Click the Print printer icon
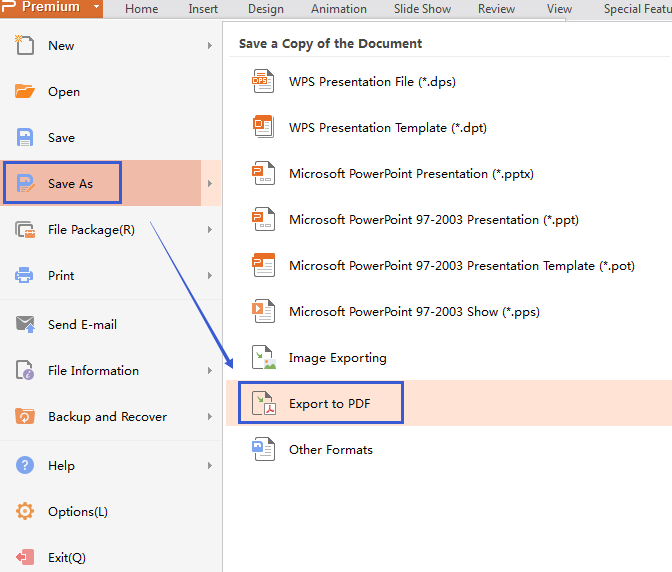This screenshot has width=672, height=572. [24, 275]
